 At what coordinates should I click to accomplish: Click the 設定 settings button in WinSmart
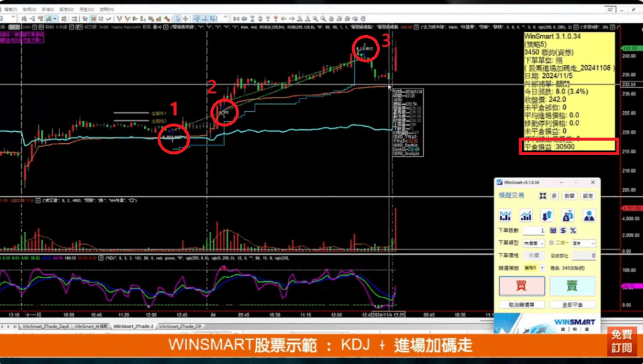(588, 196)
